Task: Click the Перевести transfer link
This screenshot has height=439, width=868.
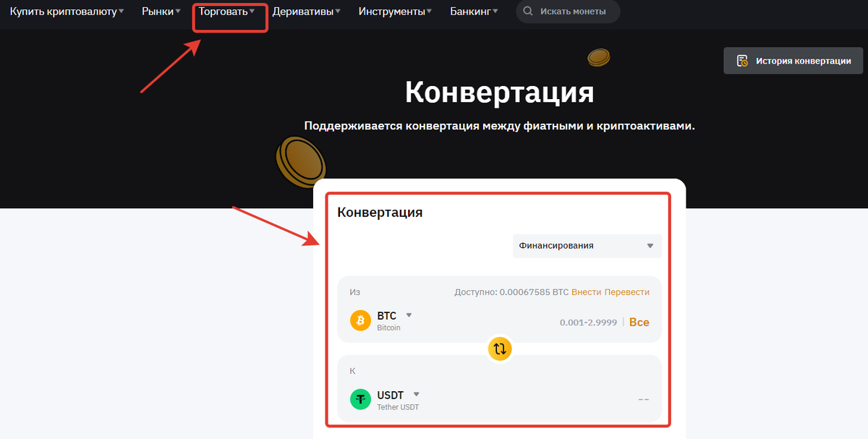Action: (627, 292)
